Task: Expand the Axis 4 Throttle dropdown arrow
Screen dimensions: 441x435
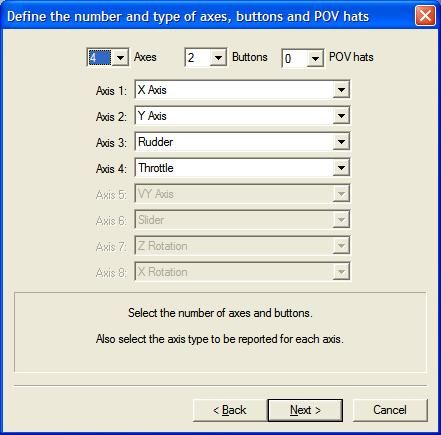Action: pos(341,167)
